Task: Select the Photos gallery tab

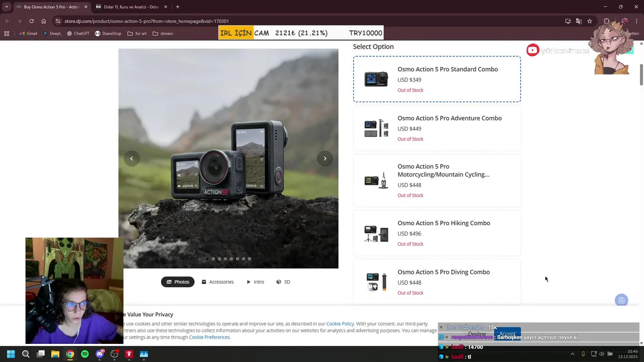Action: click(178, 282)
